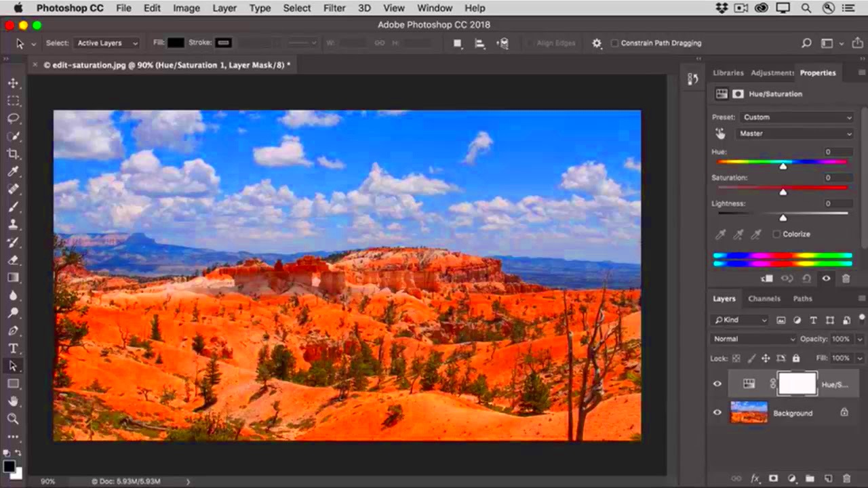This screenshot has width=868, height=488.
Task: Enable Constrain Path Dragging checkbox
Action: [x=614, y=43]
